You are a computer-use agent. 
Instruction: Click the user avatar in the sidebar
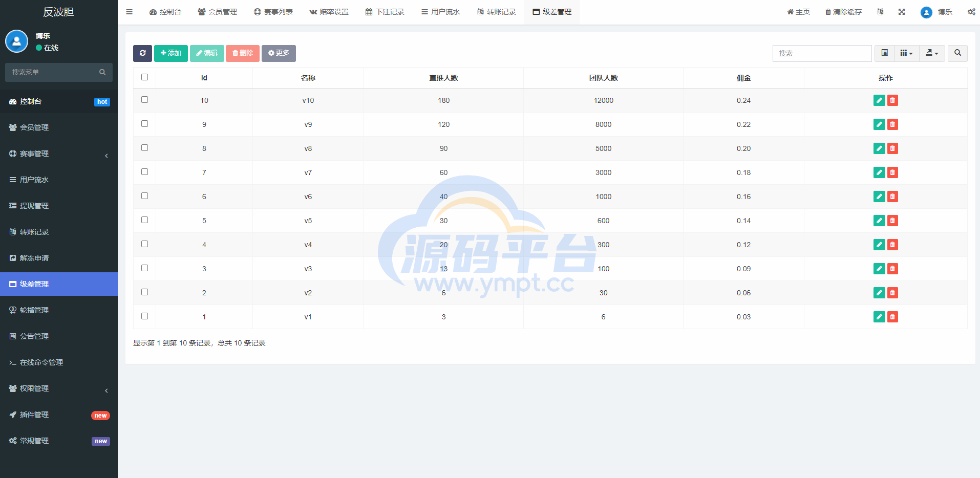(x=16, y=41)
